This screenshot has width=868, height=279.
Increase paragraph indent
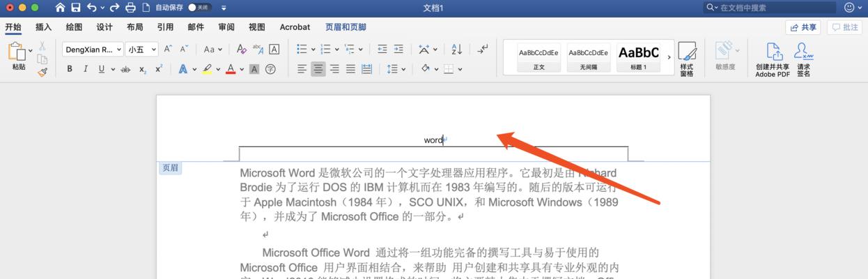pos(398,50)
